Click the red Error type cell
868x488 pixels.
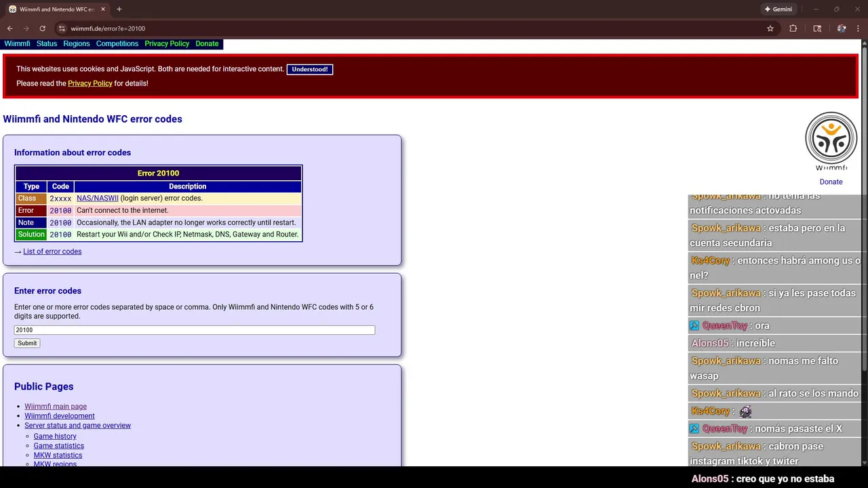tap(31, 211)
